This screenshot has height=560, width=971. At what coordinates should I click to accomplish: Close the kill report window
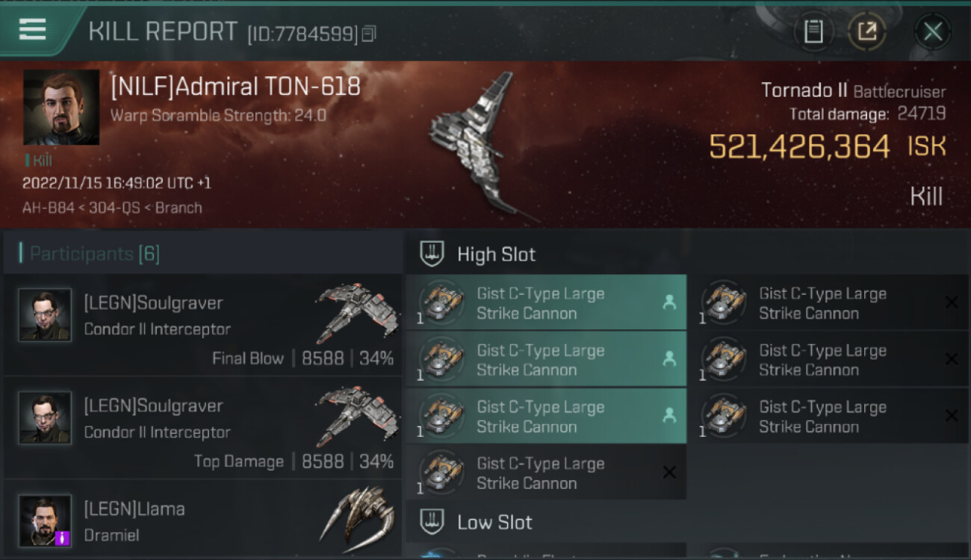(x=932, y=31)
